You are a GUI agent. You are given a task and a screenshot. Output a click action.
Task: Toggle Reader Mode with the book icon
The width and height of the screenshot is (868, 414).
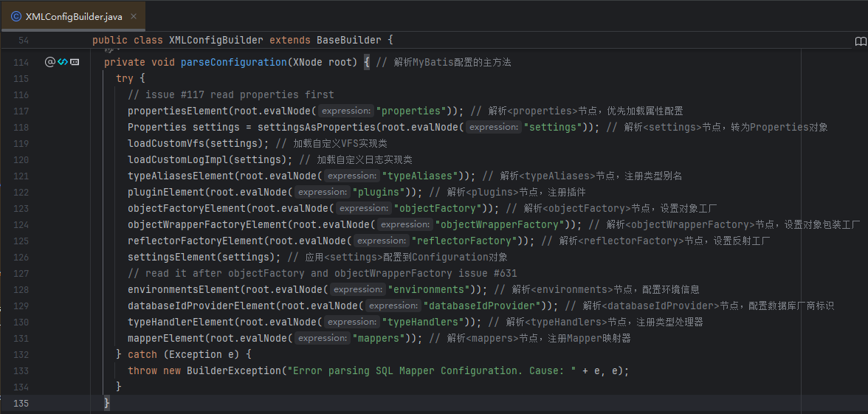point(860,41)
